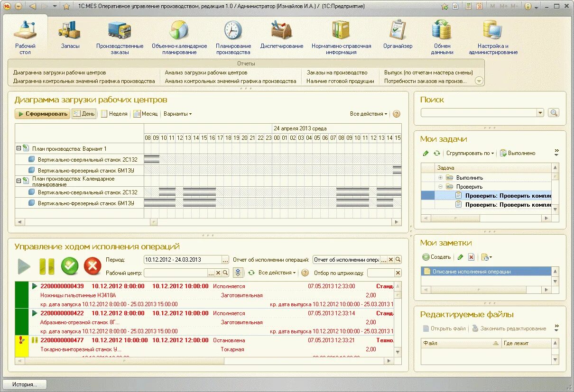
Task: Click the Файл column header
Action: (x=461, y=343)
